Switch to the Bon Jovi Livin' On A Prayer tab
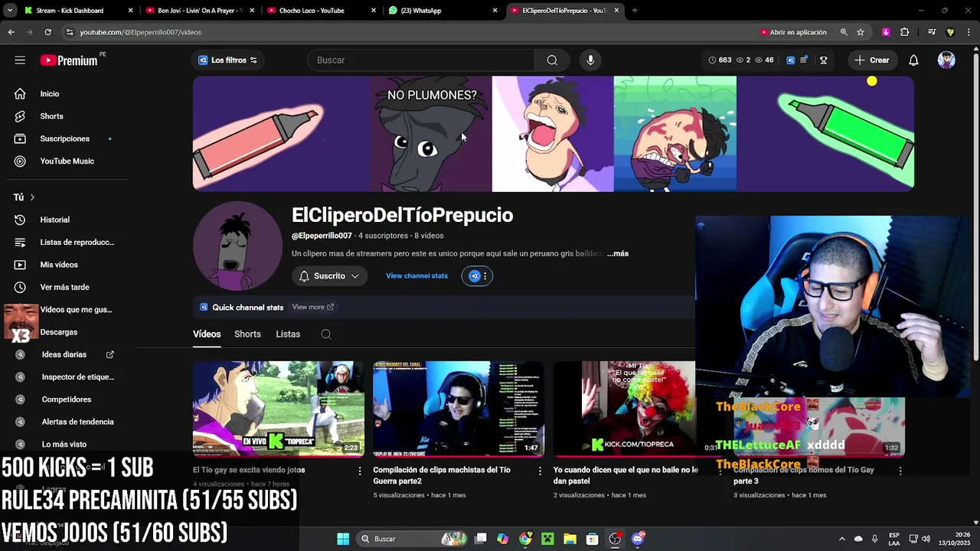Image resolution: width=980 pixels, height=551 pixels. pyautogui.click(x=199, y=11)
